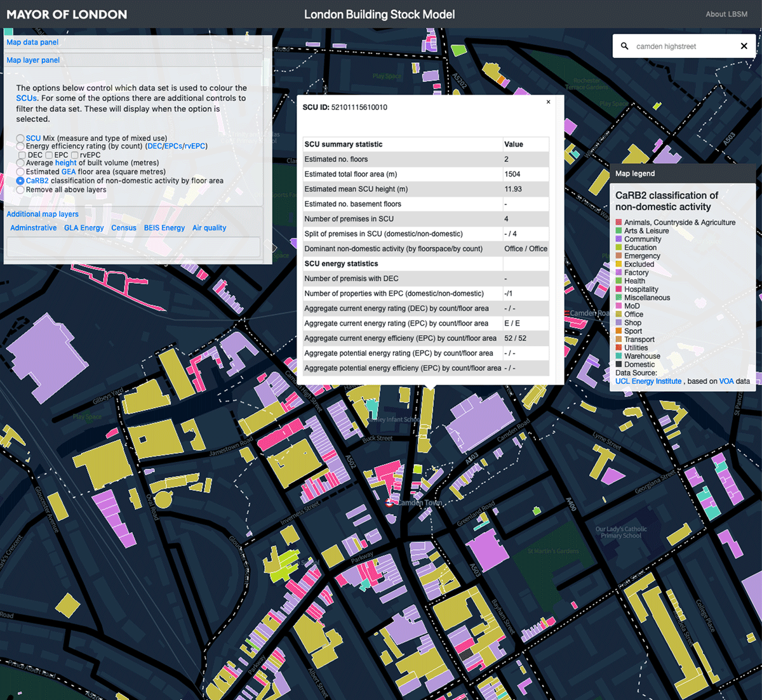Expand the Map data panel
This screenshot has height=700, width=762.
pos(32,43)
